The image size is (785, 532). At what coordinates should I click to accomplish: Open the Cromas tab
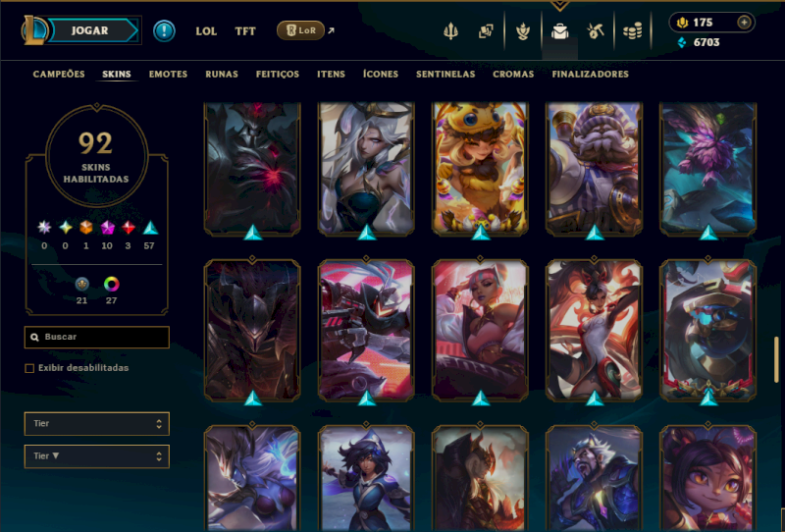[513, 75]
